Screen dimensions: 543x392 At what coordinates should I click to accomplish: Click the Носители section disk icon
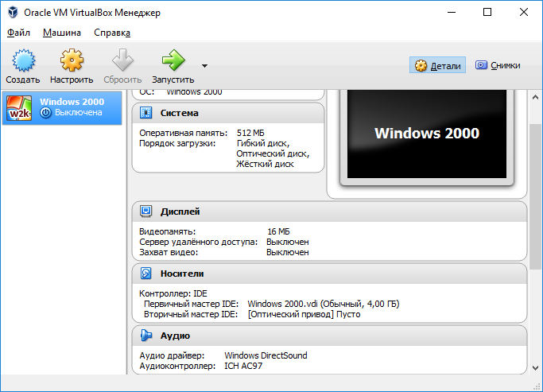[x=145, y=274]
